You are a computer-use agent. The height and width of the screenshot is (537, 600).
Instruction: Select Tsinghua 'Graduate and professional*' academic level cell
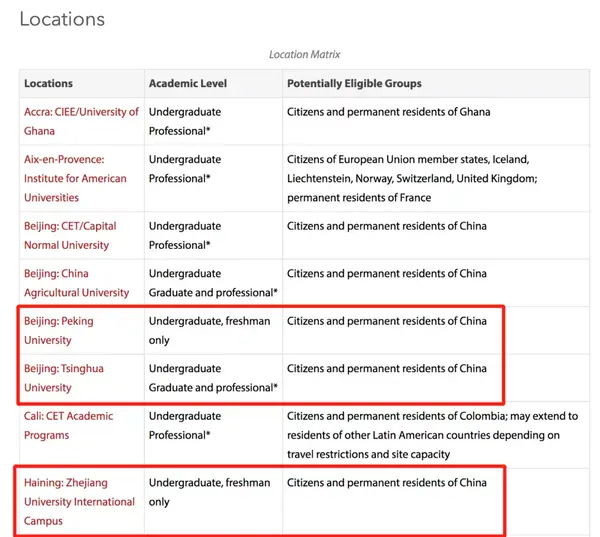(214, 378)
